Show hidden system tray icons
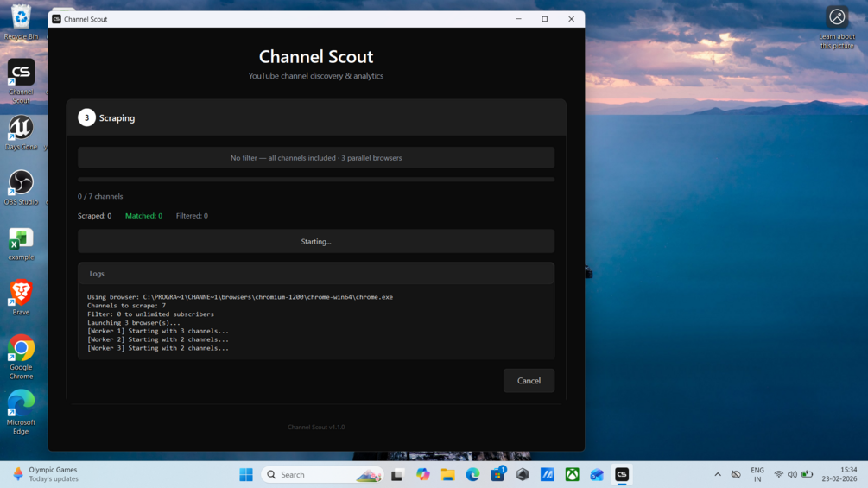The height and width of the screenshot is (488, 868). pyautogui.click(x=718, y=475)
